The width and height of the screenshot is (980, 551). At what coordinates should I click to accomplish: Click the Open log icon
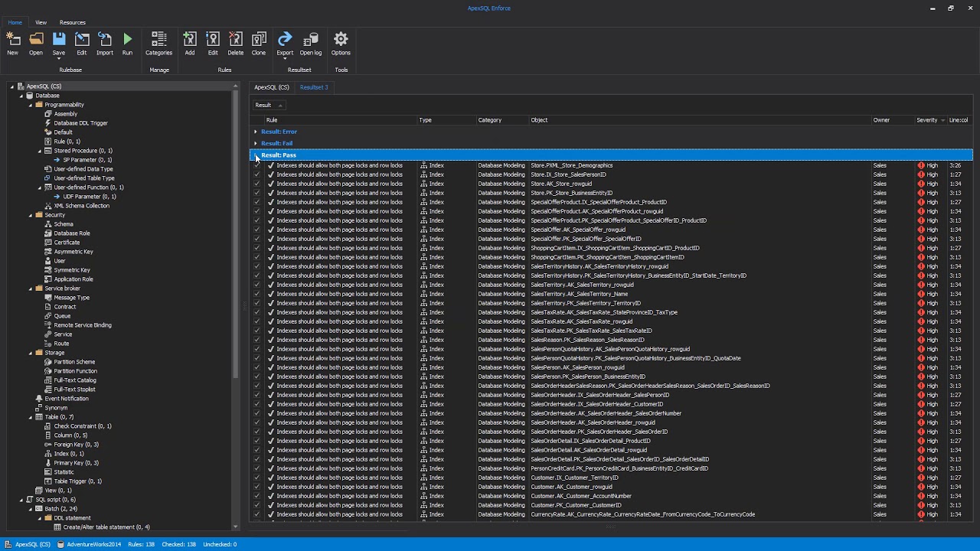coord(311,39)
